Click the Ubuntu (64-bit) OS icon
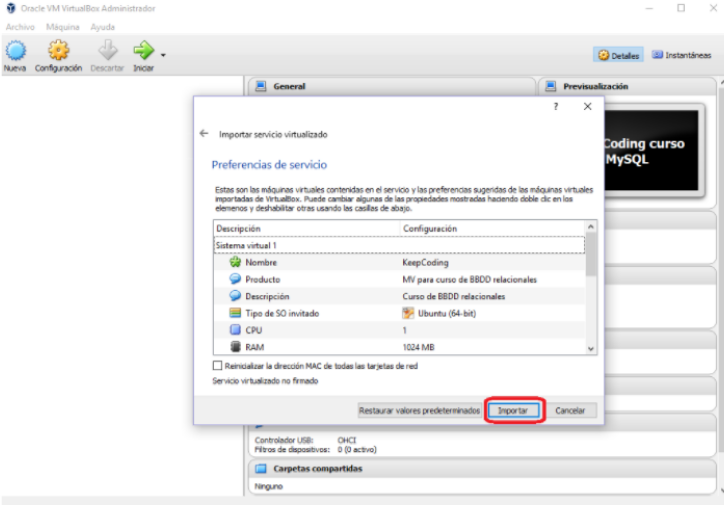Image resolution: width=724 pixels, height=505 pixels. coord(408,313)
